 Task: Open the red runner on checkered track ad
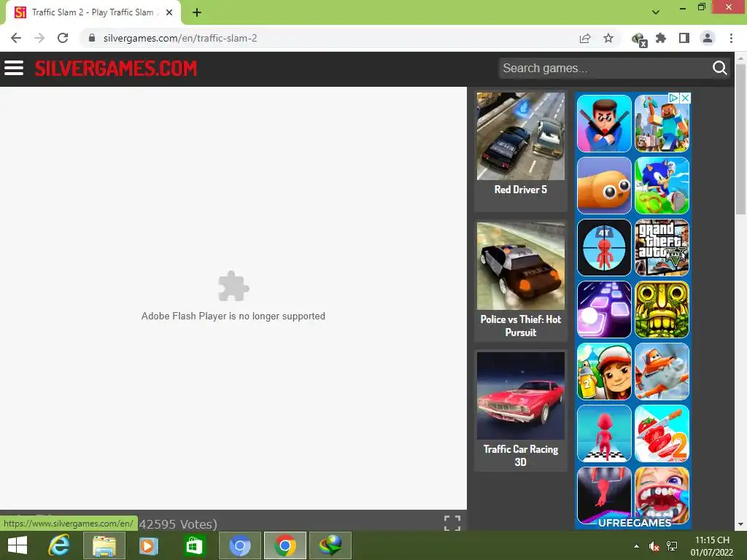click(x=604, y=433)
